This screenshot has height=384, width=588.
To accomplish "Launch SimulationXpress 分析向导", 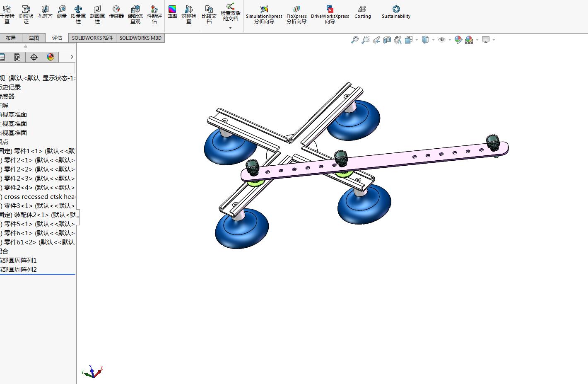I will pos(264,14).
